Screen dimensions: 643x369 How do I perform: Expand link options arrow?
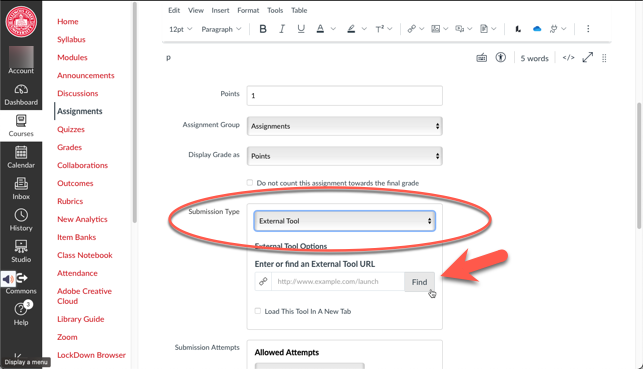point(421,29)
